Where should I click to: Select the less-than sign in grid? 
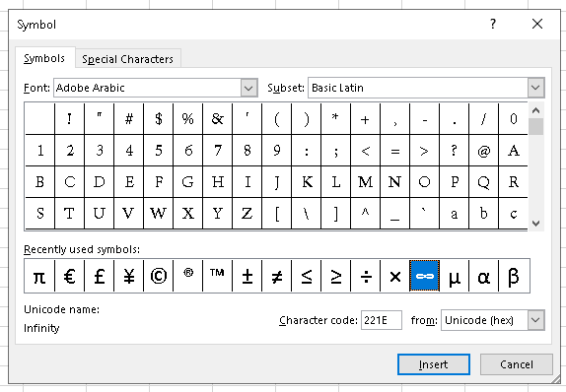[365, 151]
